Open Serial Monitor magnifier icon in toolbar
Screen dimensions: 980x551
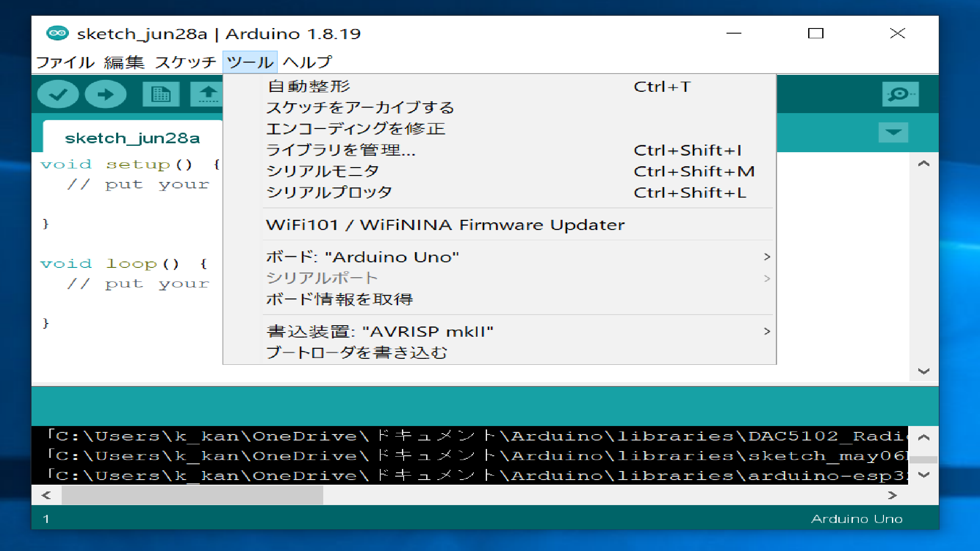click(x=900, y=94)
